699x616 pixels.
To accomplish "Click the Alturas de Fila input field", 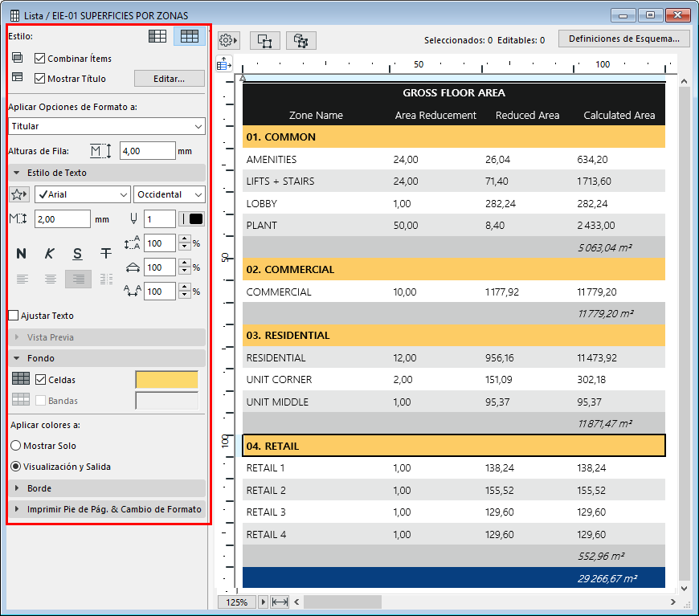I will click(147, 150).
